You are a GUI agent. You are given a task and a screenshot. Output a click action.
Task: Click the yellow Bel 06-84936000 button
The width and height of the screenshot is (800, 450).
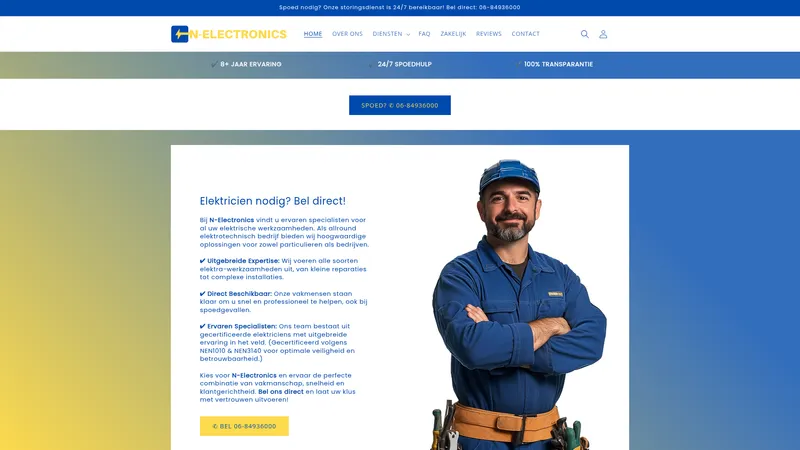244,426
